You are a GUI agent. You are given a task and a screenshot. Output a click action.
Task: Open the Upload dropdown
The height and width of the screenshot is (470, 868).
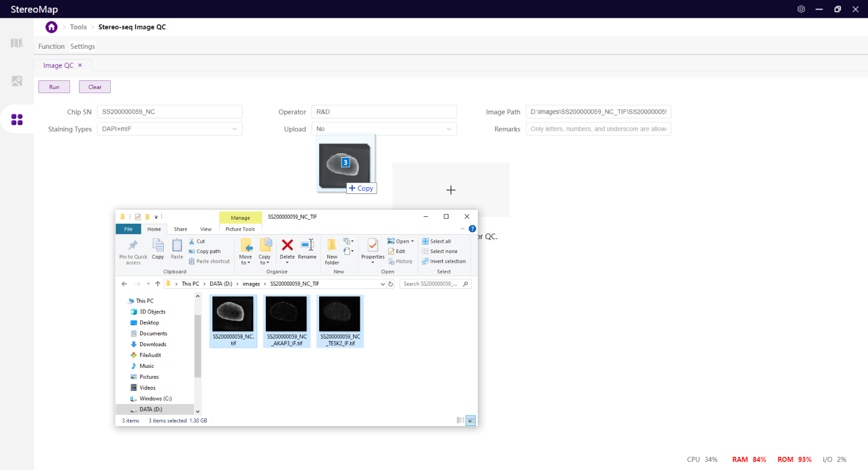coord(448,129)
